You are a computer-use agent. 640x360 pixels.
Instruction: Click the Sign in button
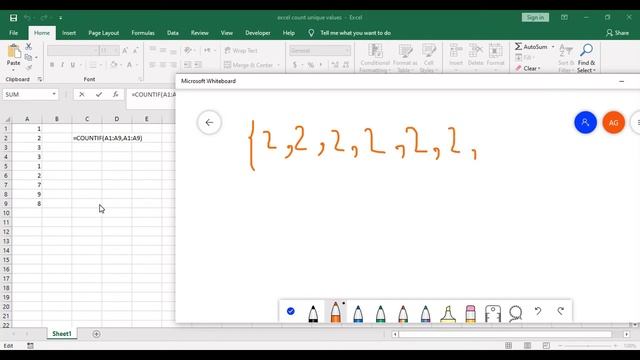(535, 18)
